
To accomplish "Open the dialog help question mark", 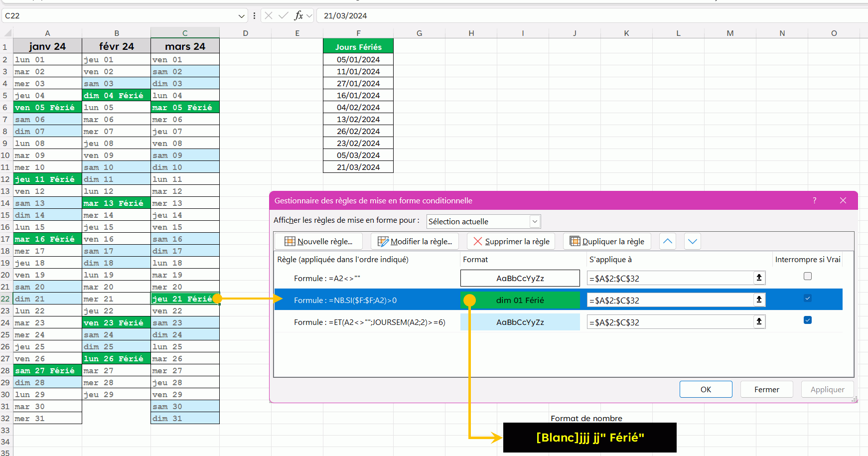I will tap(815, 200).
